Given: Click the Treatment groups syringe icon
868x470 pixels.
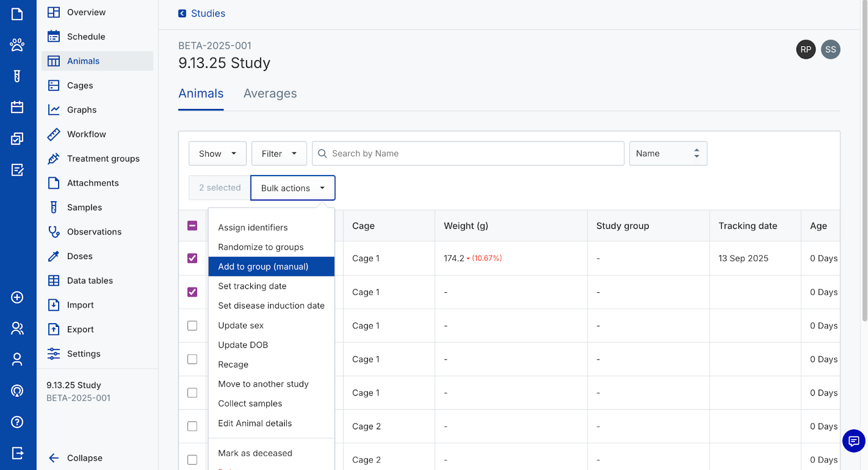Looking at the screenshot, I should click(54, 159).
